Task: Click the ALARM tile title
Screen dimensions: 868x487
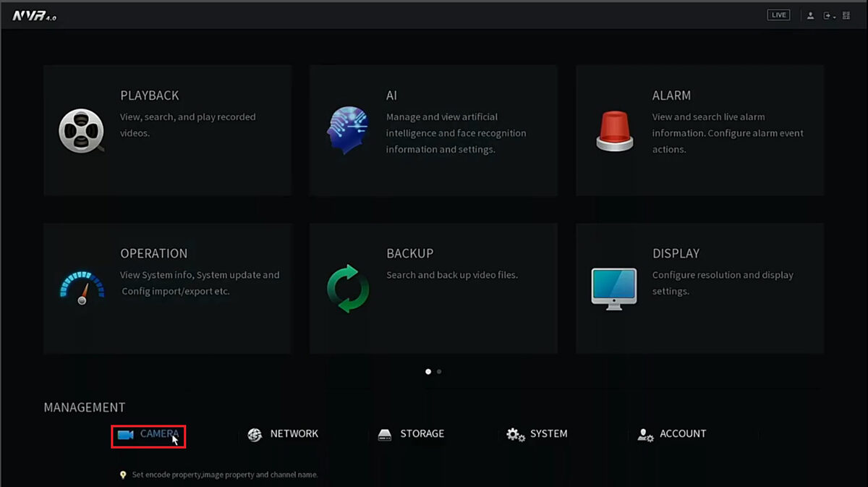Action: point(671,96)
